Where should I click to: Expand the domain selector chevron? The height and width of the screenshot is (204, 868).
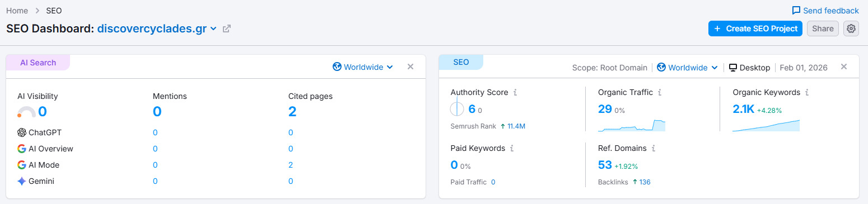tap(213, 29)
